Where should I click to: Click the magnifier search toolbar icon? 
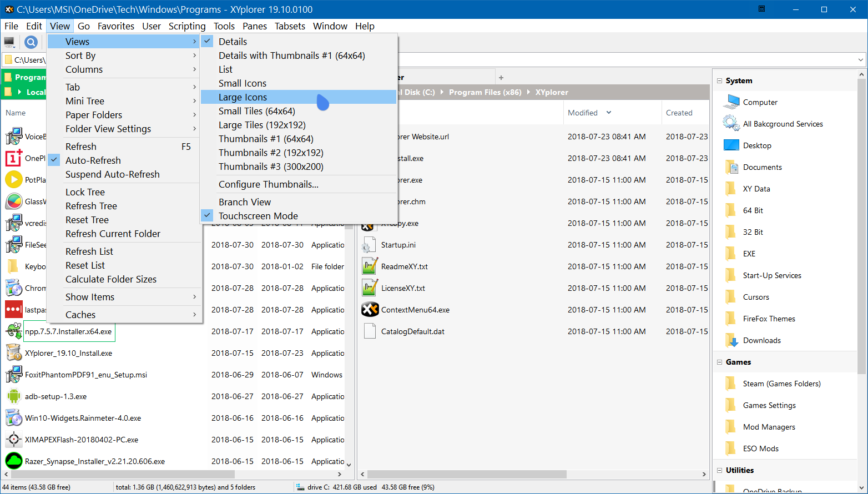(x=31, y=42)
